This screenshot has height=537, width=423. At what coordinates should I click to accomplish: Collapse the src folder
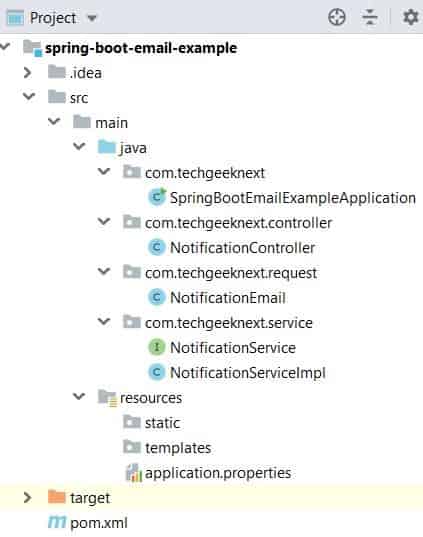point(29,97)
